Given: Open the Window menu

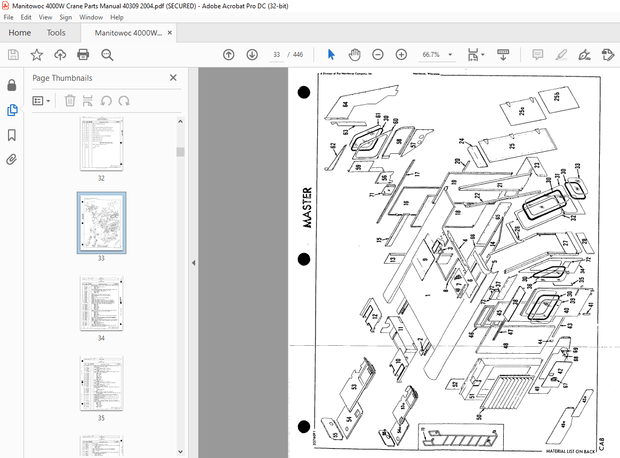Looking at the screenshot, I should coord(91,17).
